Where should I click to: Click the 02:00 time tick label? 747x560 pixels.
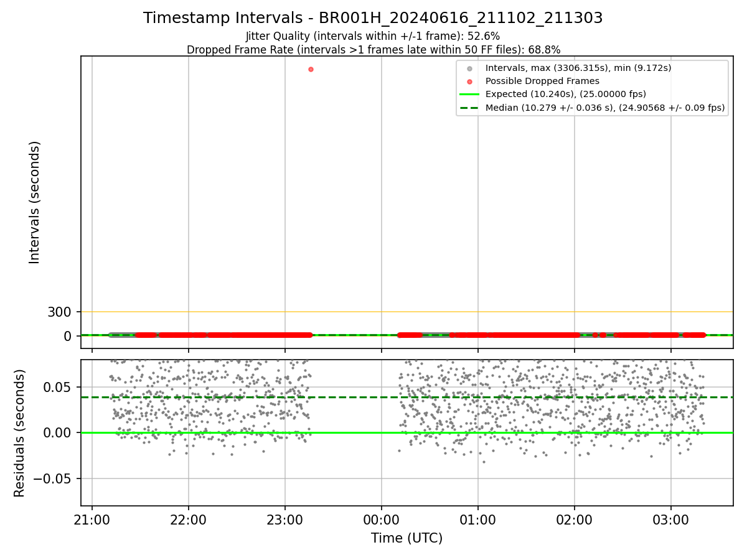575,520
